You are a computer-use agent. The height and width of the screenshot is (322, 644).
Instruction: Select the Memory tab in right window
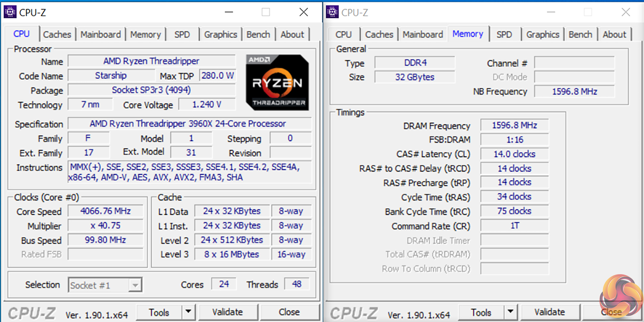[468, 34]
